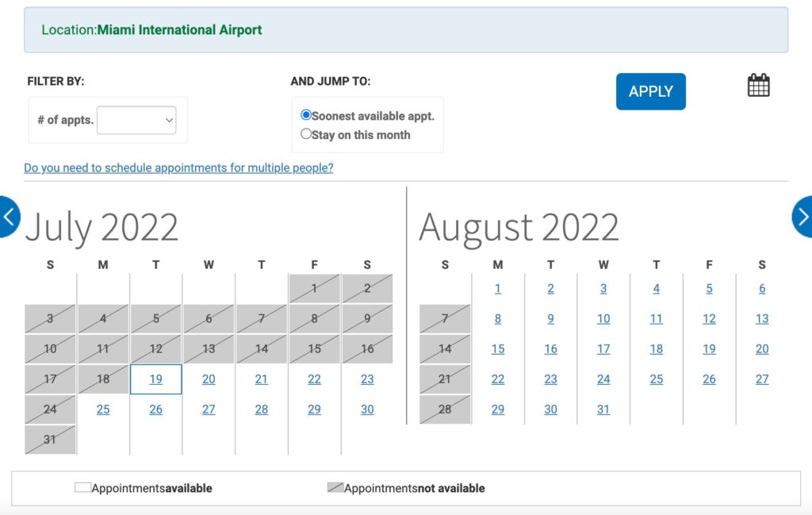Screen dimensions: 812x515
Task: Choose Wednesday July 27 date
Action: 208,409
